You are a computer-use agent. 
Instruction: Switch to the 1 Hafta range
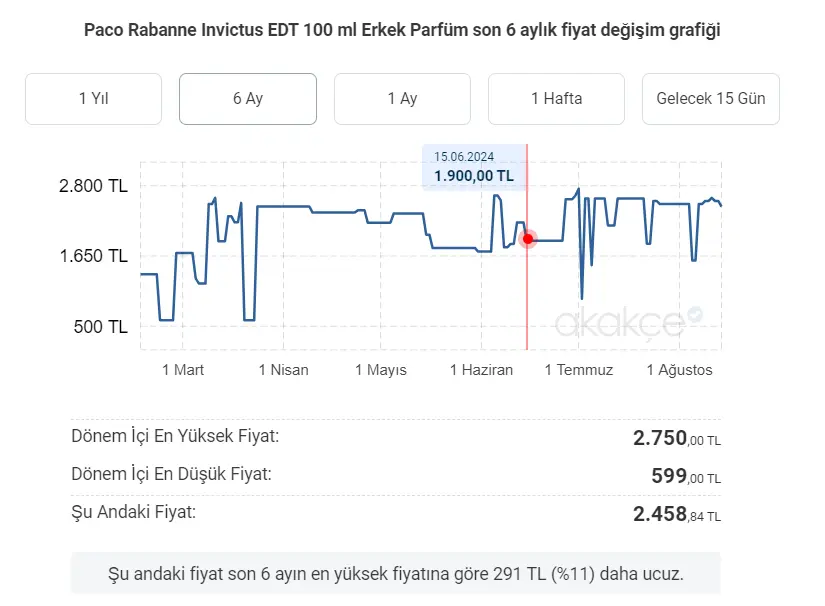[557, 99]
